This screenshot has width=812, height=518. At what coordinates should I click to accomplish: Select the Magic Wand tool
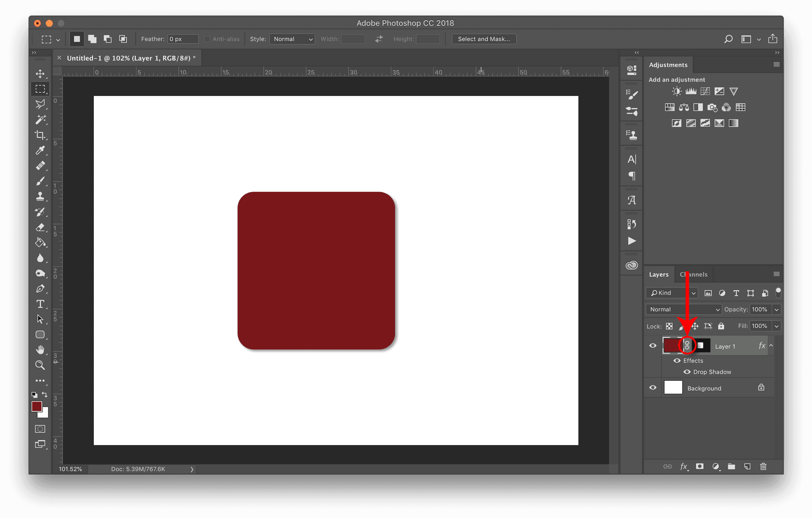click(x=40, y=120)
